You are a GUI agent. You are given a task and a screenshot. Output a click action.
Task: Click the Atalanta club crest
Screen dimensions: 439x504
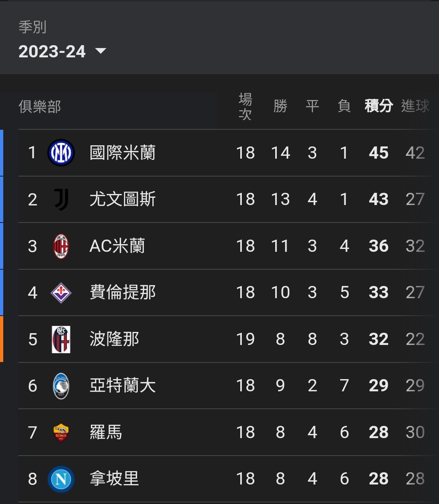pyautogui.click(x=61, y=386)
